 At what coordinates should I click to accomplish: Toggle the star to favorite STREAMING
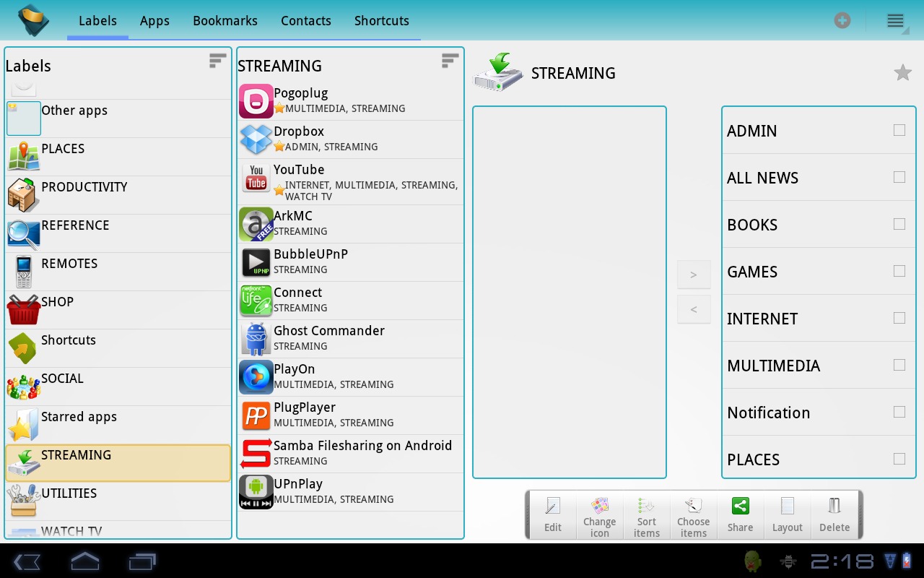point(902,72)
